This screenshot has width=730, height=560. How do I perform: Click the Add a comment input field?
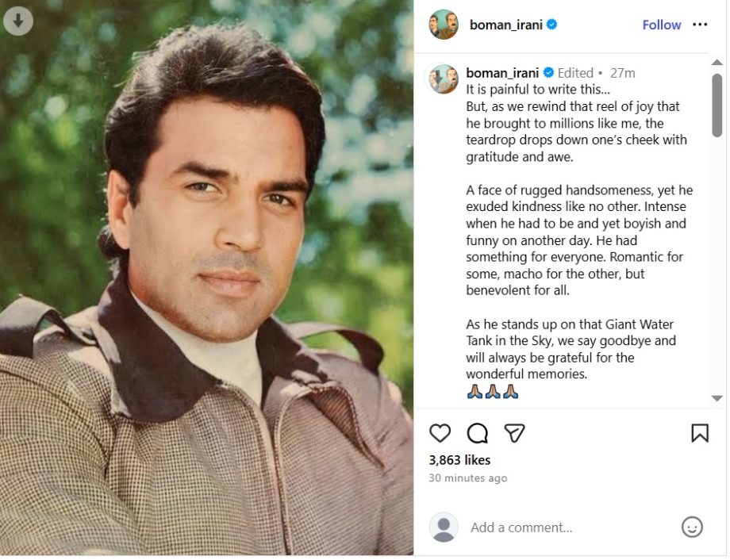[x=540, y=527]
